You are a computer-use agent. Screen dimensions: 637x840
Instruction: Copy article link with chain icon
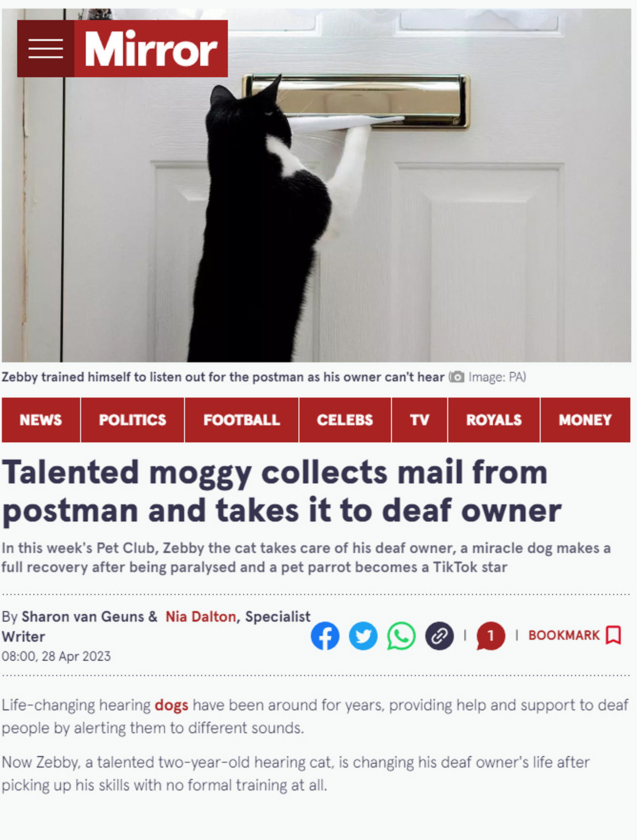tap(440, 635)
